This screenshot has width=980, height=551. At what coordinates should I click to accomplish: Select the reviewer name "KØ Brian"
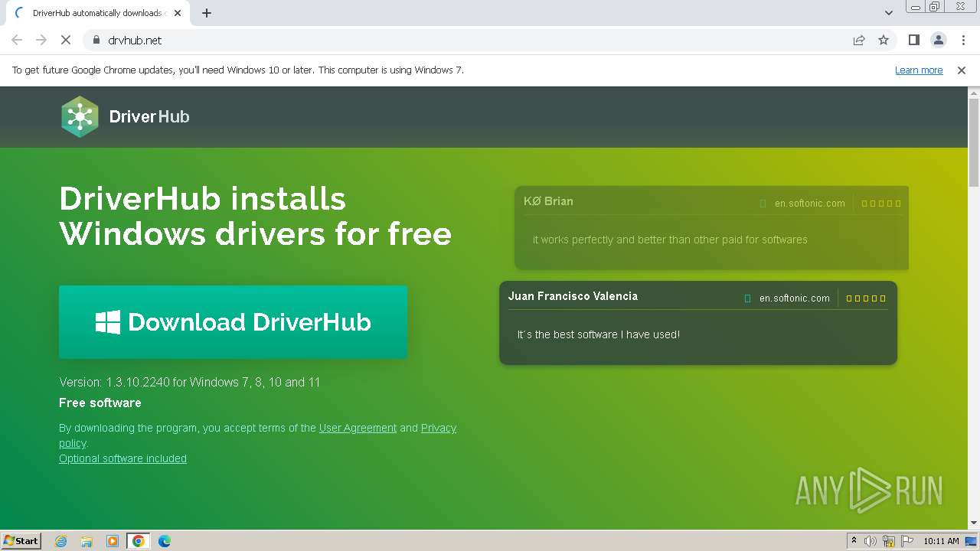point(548,201)
